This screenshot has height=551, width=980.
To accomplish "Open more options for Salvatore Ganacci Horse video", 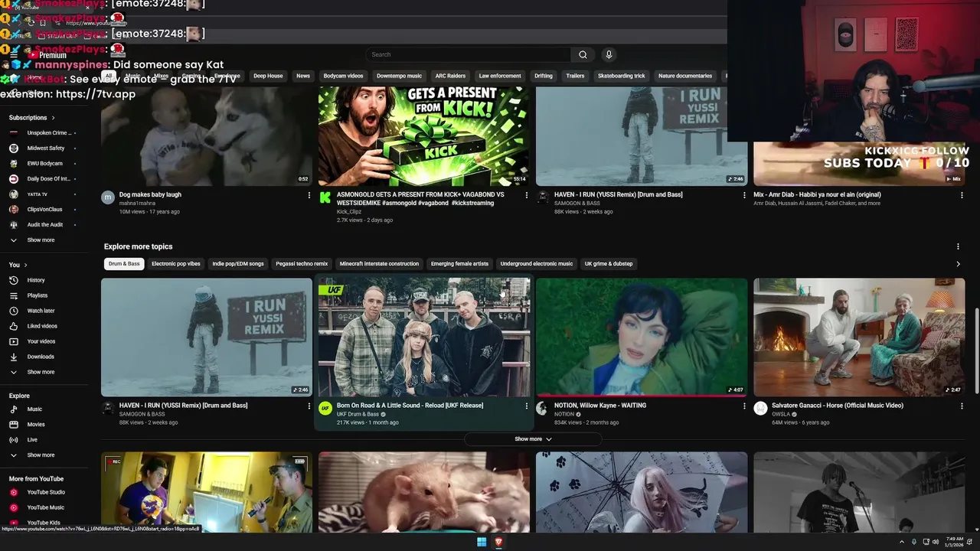I will click(962, 406).
